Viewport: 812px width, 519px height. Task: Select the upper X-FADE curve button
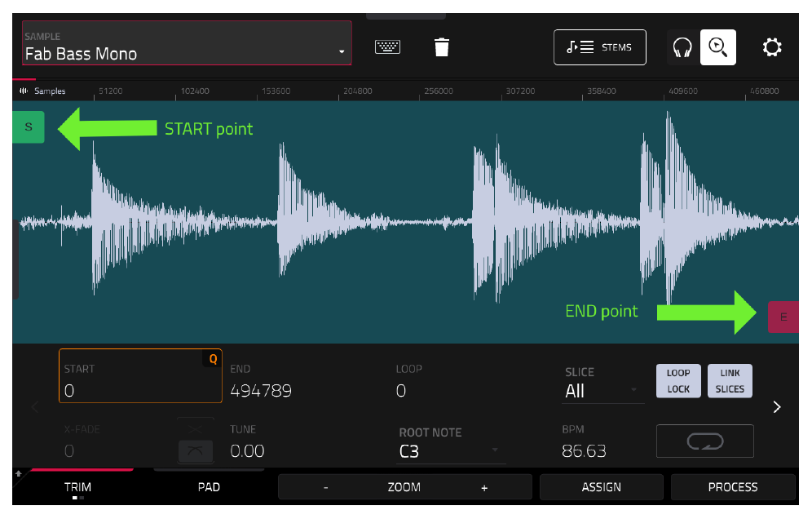point(195,428)
